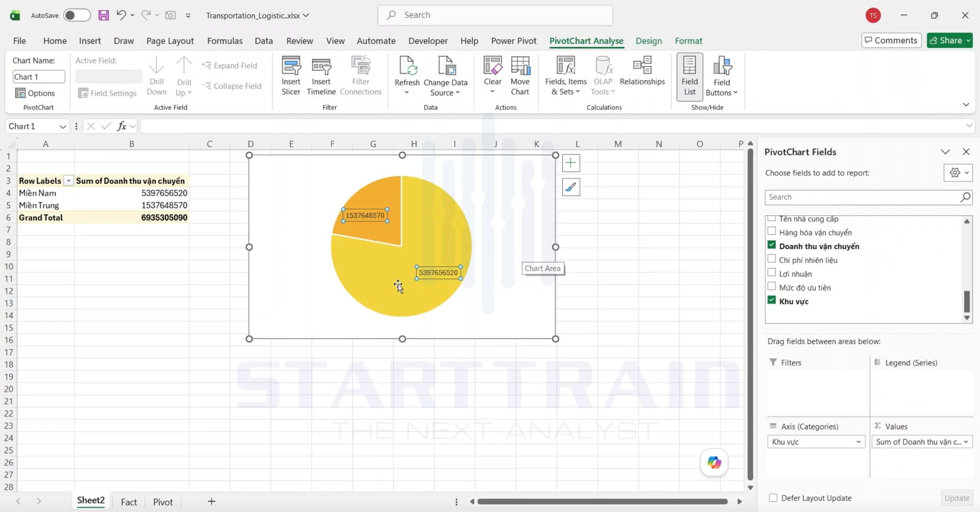The width and height of the screenshot is (980, 512).
Task: Check the Lợi nhuận field
Action: (x=772, y=273)
